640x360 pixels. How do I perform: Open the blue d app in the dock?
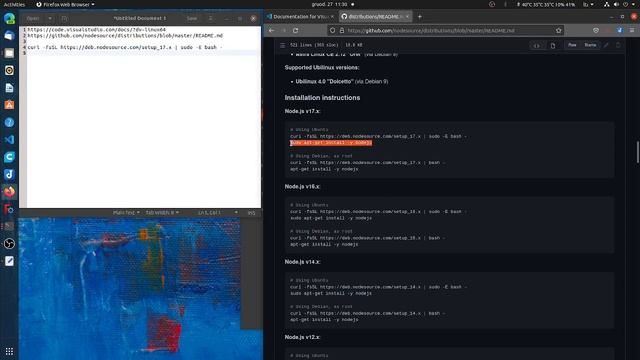[9, 174]
